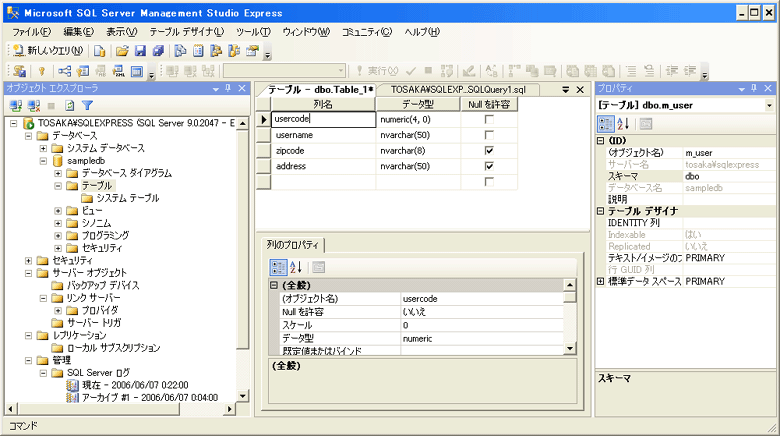Viewport: 780px width, 436px height.
Task: Click the Save All icon
Action: [x=158, y=51]
